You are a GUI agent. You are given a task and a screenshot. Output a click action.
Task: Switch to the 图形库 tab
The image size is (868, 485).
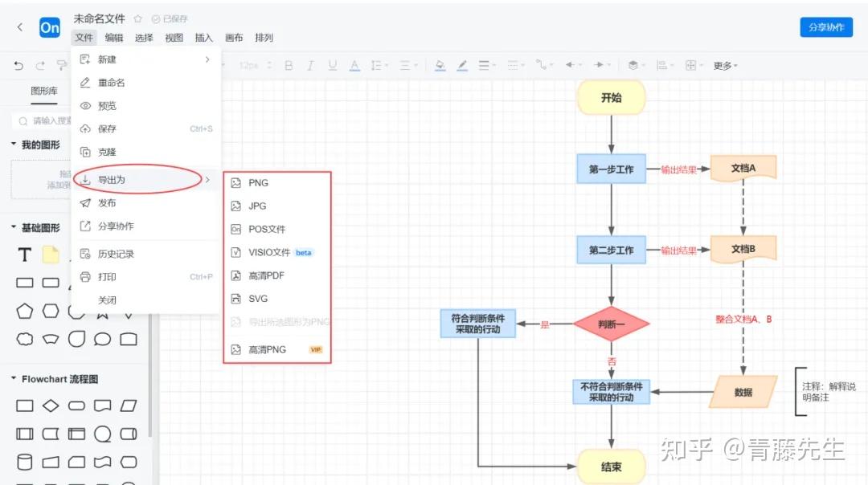tap(44, 92)
